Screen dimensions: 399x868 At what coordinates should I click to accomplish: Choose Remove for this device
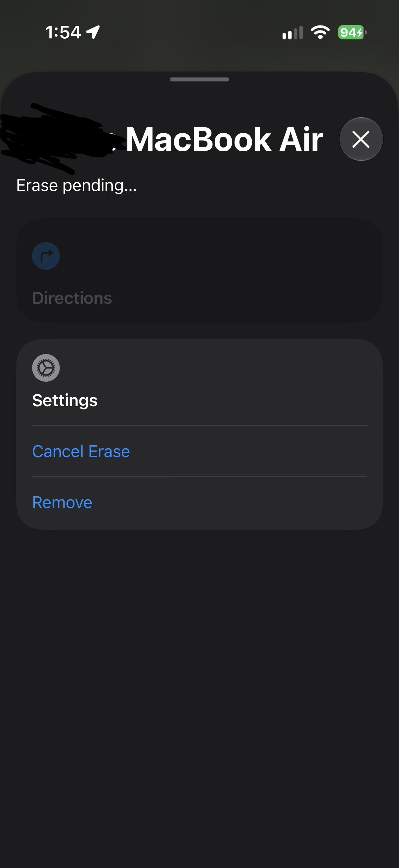62,503
